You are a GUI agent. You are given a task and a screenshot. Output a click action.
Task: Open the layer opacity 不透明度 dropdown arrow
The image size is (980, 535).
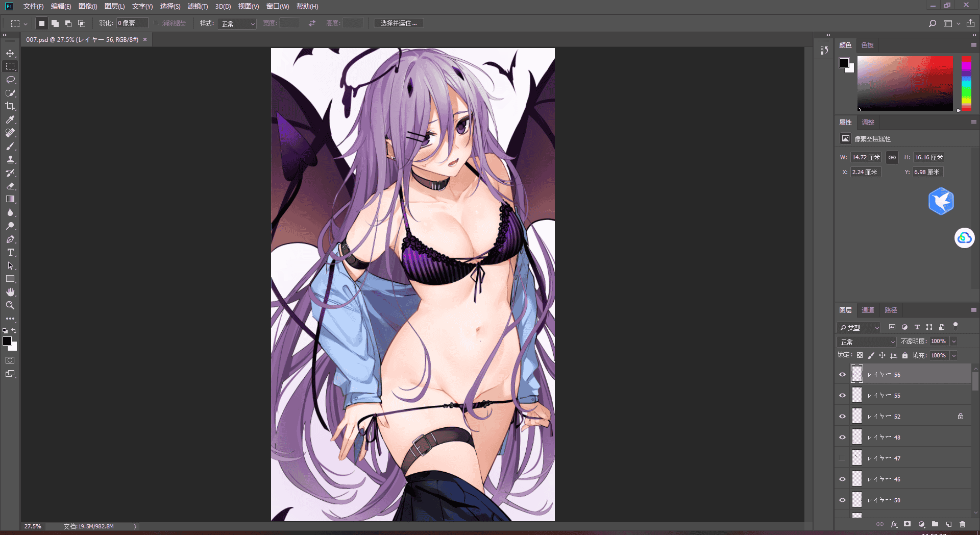click(x=954, y=341)
